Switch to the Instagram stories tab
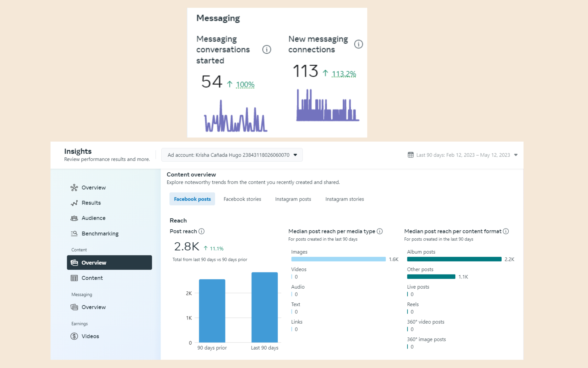The width and height of the screenshot is (588, 368). [x=345, y=199]
